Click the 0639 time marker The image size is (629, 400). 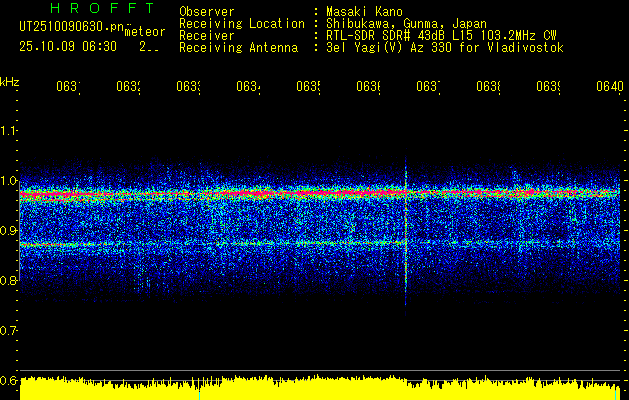tap(548, 87)
